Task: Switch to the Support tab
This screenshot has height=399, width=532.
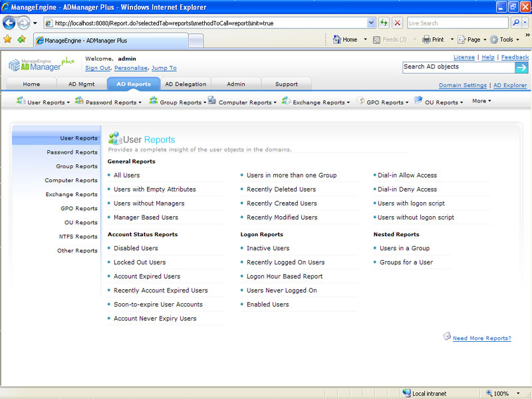Action: tap(287, 84)
